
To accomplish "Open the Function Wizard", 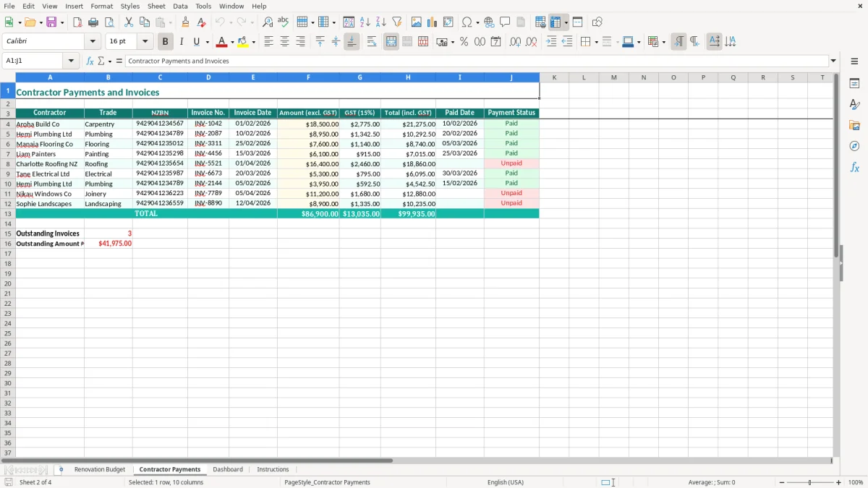I will (90, 61).
